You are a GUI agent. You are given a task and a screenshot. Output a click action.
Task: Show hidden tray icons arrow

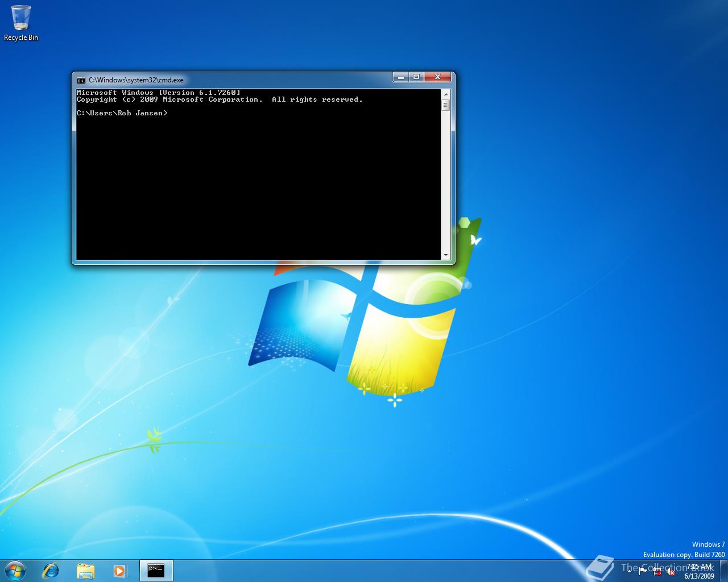[629, 572]
